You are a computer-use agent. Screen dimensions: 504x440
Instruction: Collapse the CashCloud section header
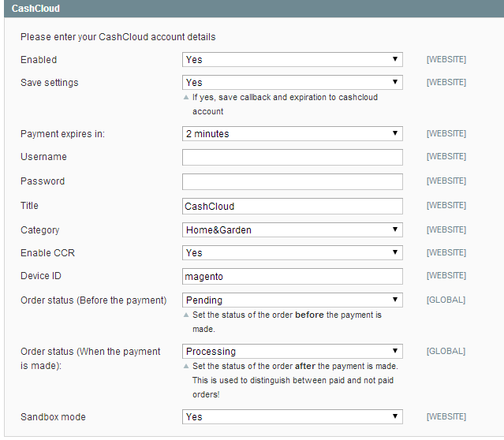tap(254, 9)
